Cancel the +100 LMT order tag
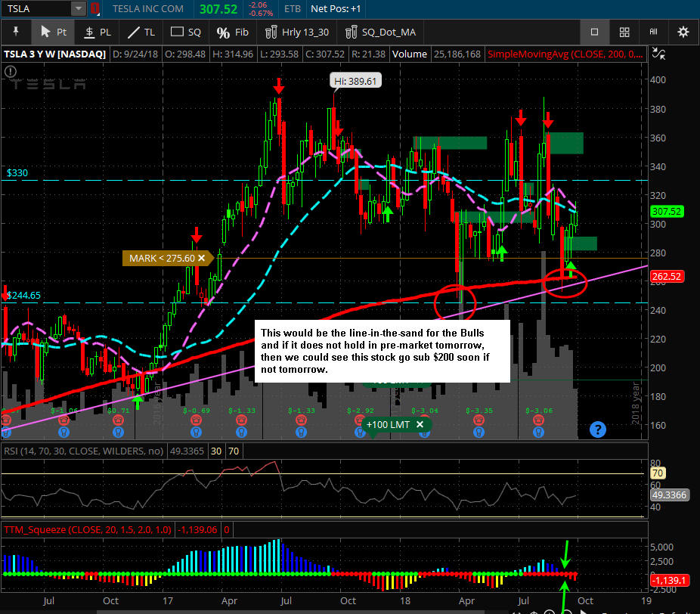Screen dimensions: 700x614 420,424
